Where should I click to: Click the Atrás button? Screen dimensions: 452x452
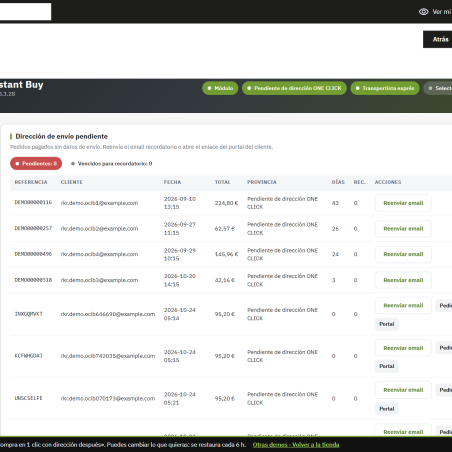coord(437,39)
